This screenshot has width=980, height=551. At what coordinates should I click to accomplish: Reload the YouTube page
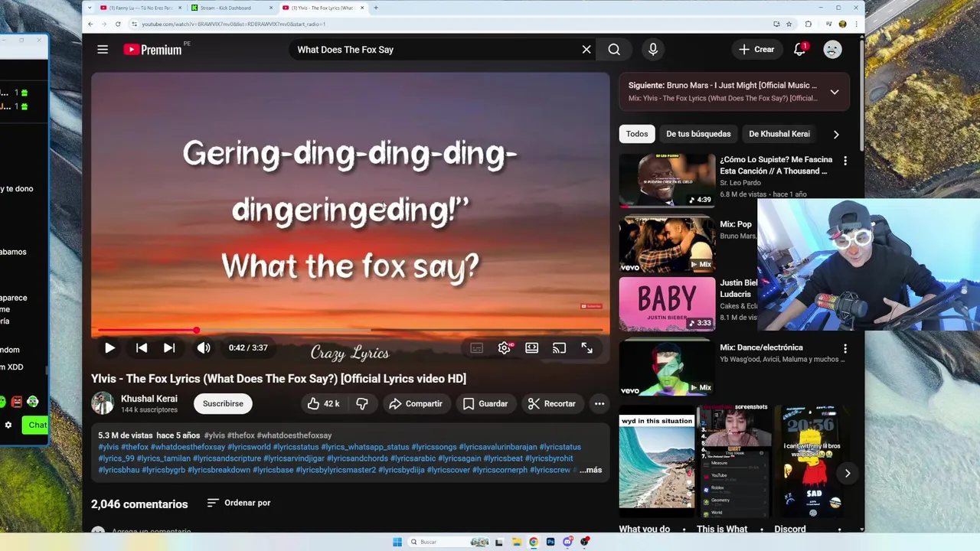118,24
